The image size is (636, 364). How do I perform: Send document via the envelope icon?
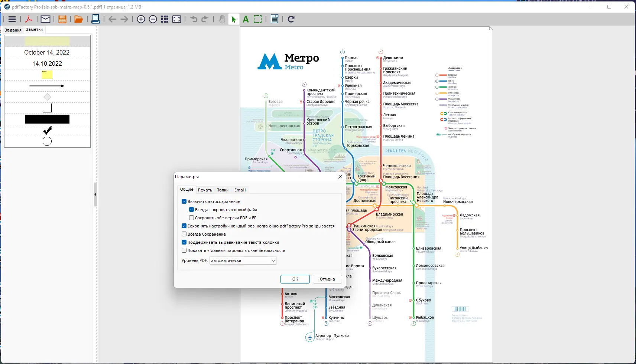click(45, 19)
